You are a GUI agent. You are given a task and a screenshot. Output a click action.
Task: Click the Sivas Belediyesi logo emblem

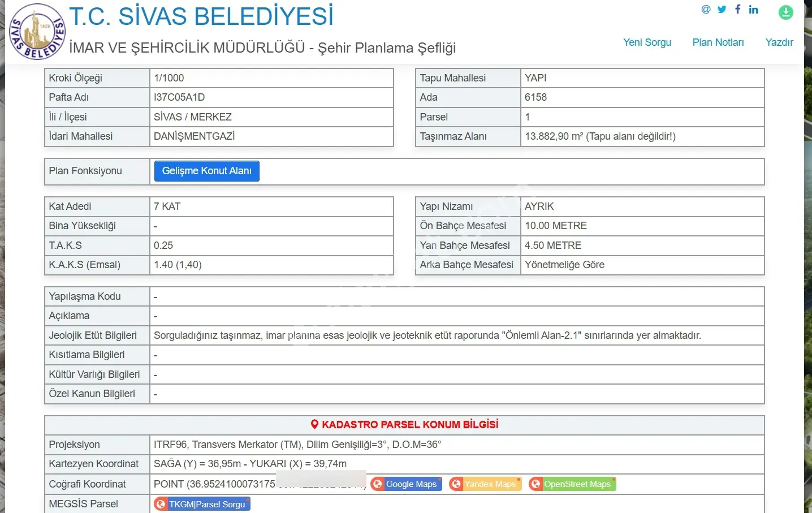[37, 32]
